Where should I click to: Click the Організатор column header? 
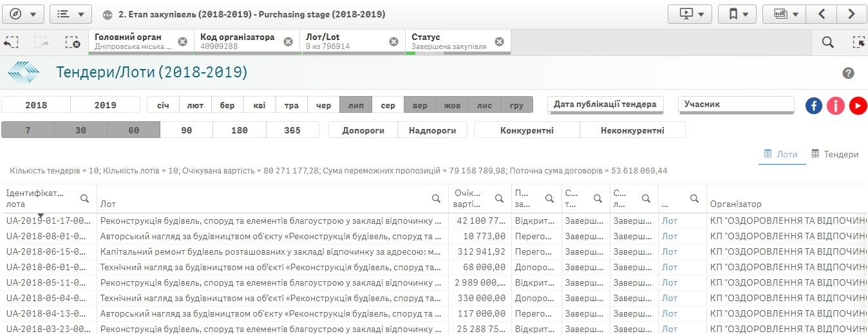[x=735, y=204]
